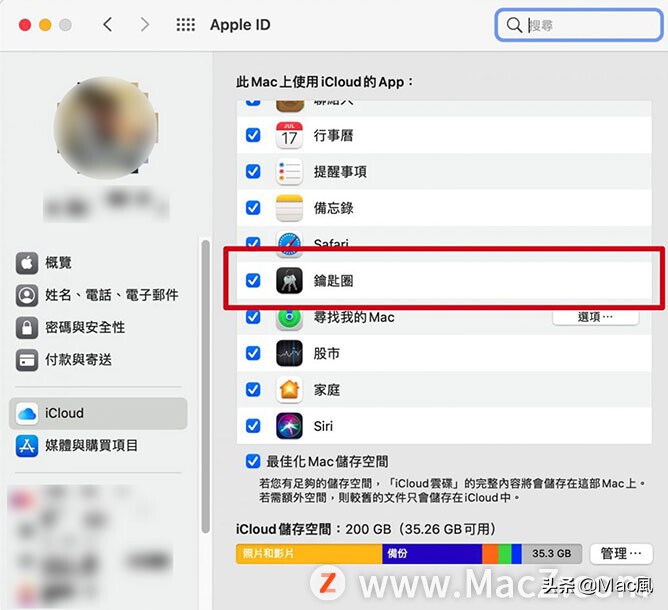The image size is (668, 610).
Task: Click the 35.3 GB free space segment
Action: [552, 554]
